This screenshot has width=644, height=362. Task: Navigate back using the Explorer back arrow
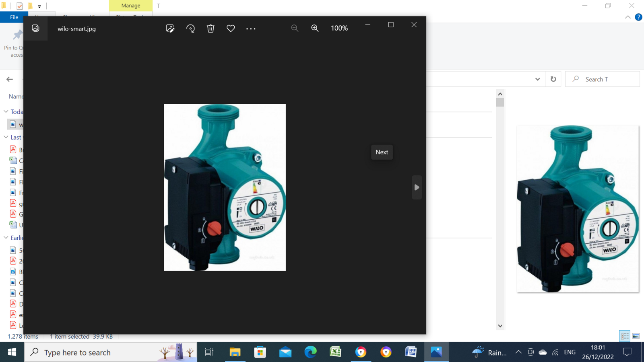10,79
